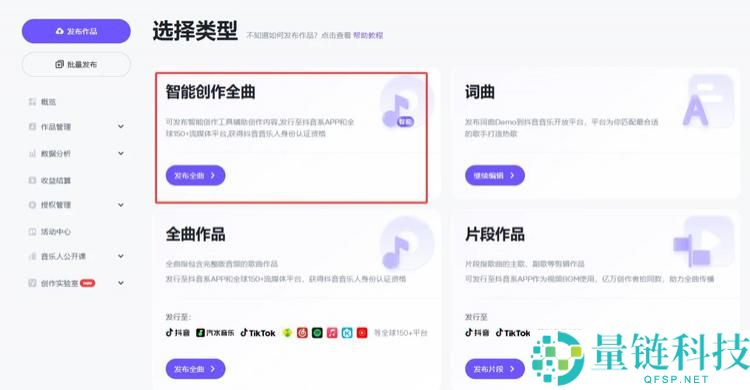
Task: Click the 等全球150+平台 text
Action: [400, 333]
